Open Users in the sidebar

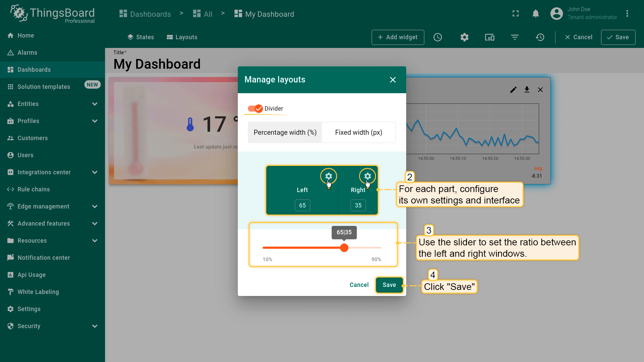tap(52, 155)
